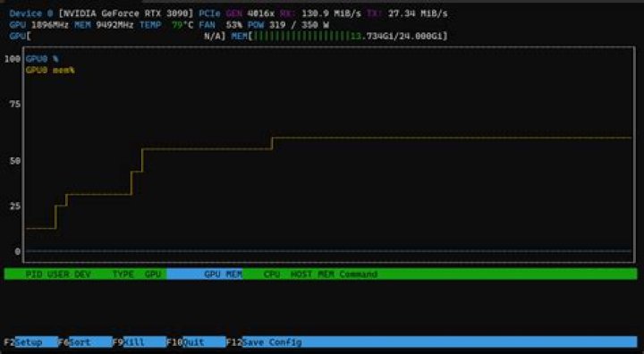644x354 pixels.
Task: Click the TEMP 79°C reading
Action: [x=166, y=25]
